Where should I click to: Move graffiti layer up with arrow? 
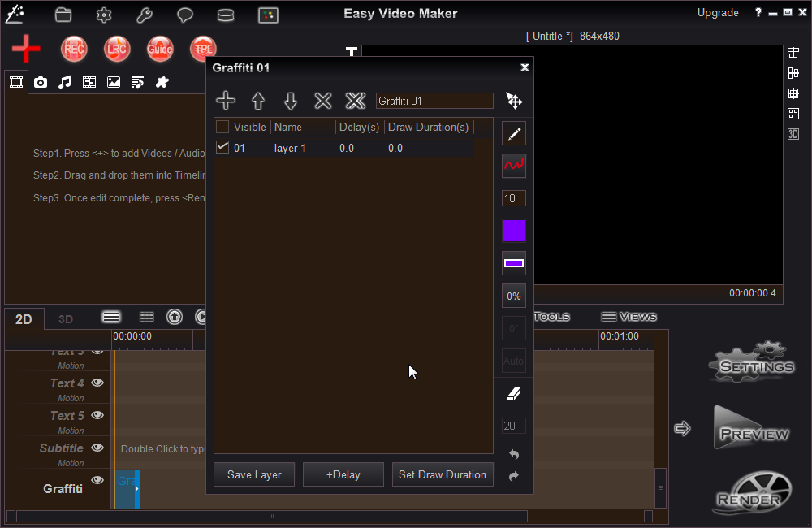tap(258, 101)
